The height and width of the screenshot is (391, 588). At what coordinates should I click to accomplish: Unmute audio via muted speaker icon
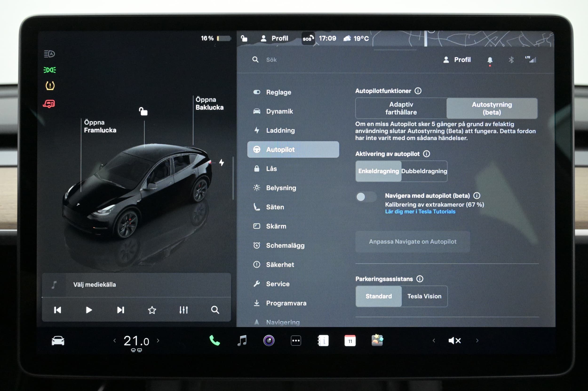click(x=455, y=341)
